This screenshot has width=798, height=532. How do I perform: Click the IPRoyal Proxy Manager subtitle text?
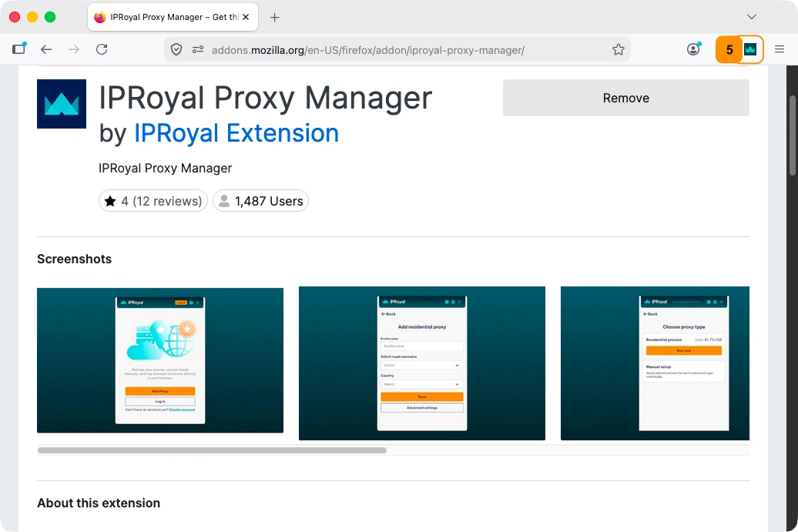(x=166, y=169)
